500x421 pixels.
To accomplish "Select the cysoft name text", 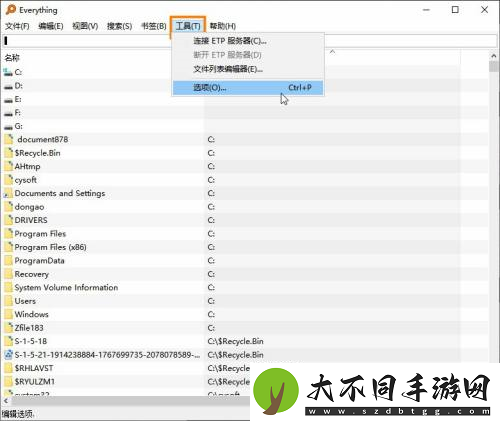I will click(26, 180).
